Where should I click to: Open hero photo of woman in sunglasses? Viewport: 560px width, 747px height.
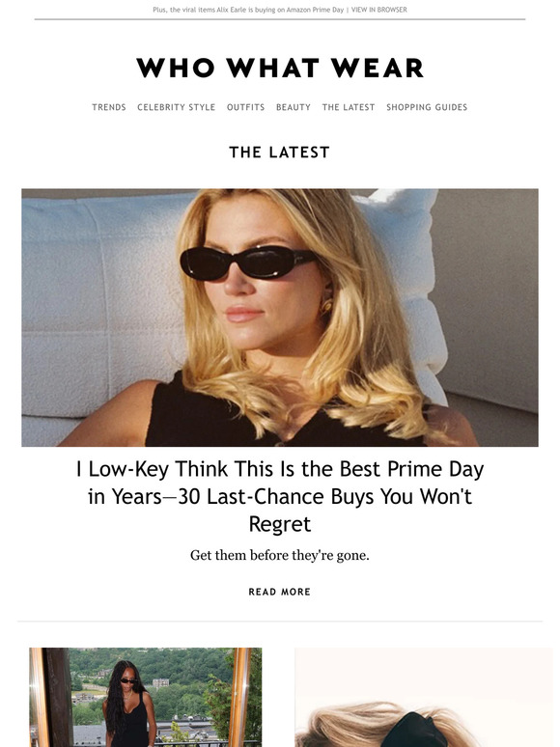coord(280,318)
